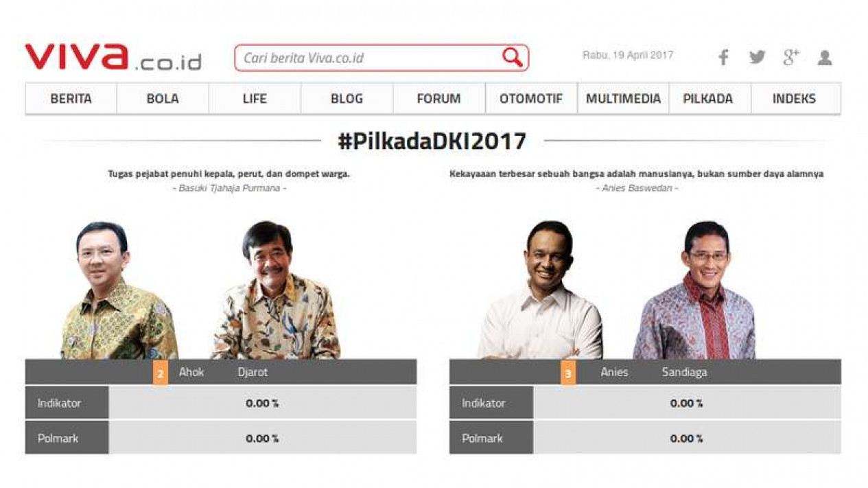
Task: Click orange number 3 badge
Action: 568,373
